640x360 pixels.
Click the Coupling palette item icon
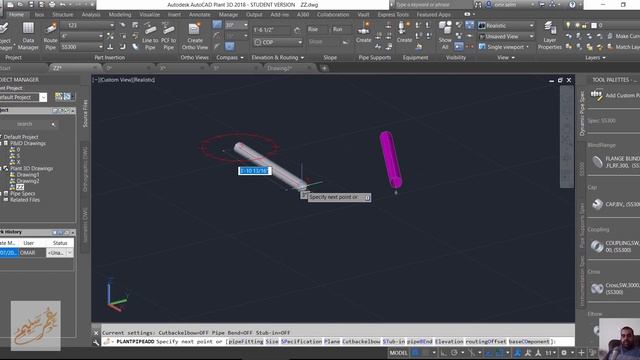pyautogui.click(x=597, y=246)
